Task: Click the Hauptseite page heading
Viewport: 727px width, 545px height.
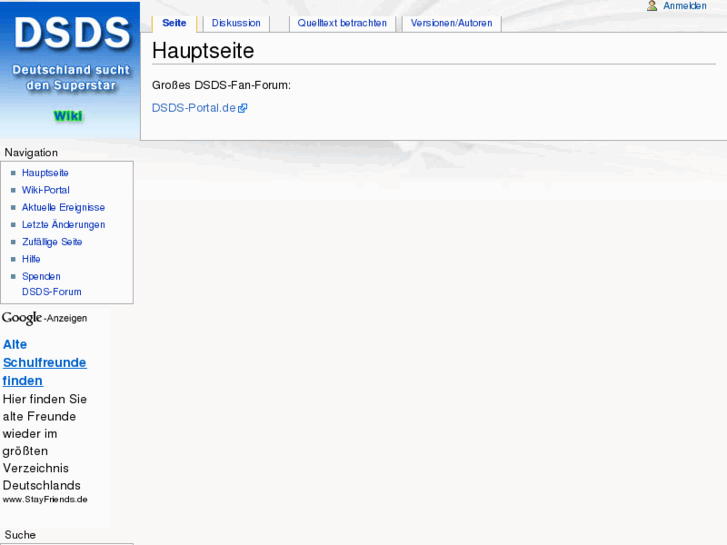Action: click(x=203, y=51)
